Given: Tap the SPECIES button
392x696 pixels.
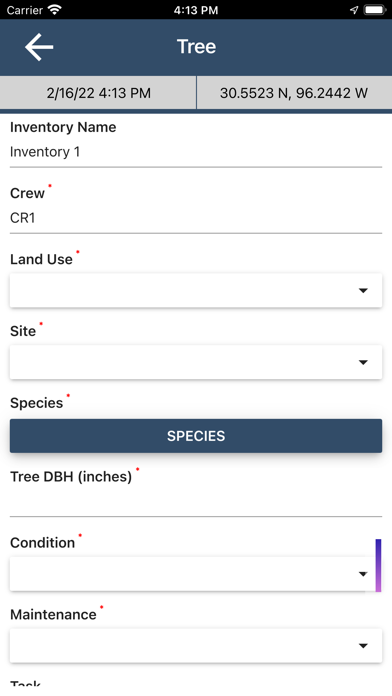Looking at the screenshot, I should [196, 436].
